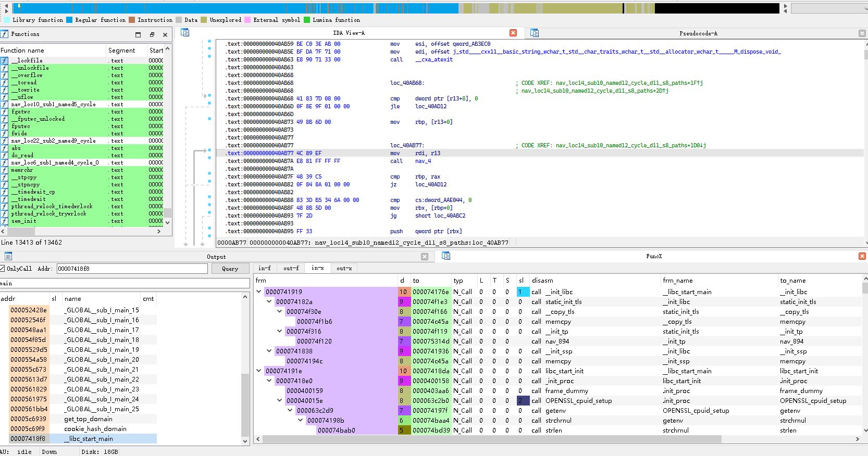Close the FuncX tab
Image resolution: width=868 pixels, height=456 pixels.
(862, 256)
